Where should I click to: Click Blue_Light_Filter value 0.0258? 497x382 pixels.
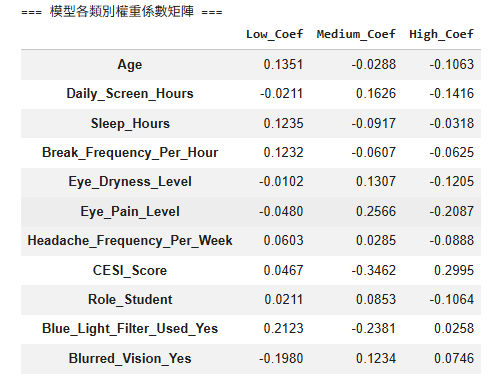[x=454, y=328]
